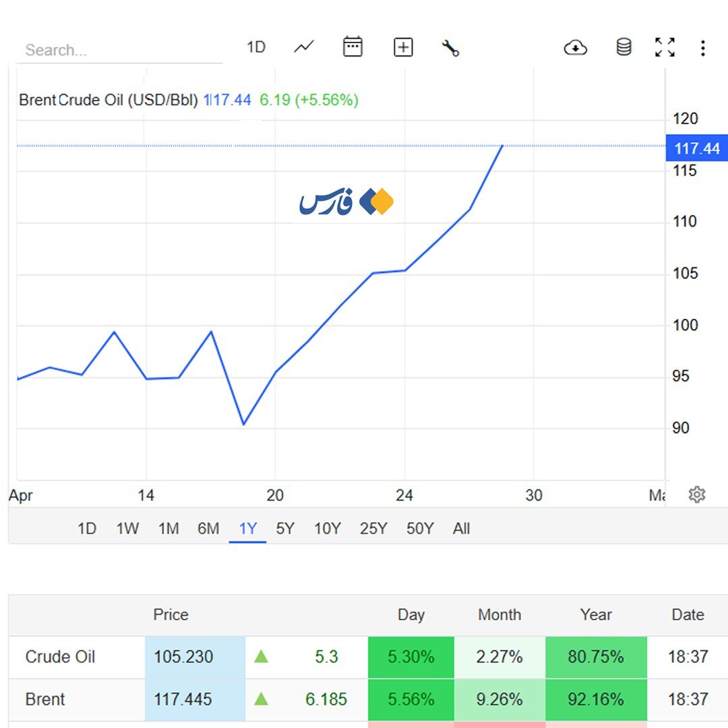Click the cloud download icon
The image size is (728, 728).
[x=575, y=48]
